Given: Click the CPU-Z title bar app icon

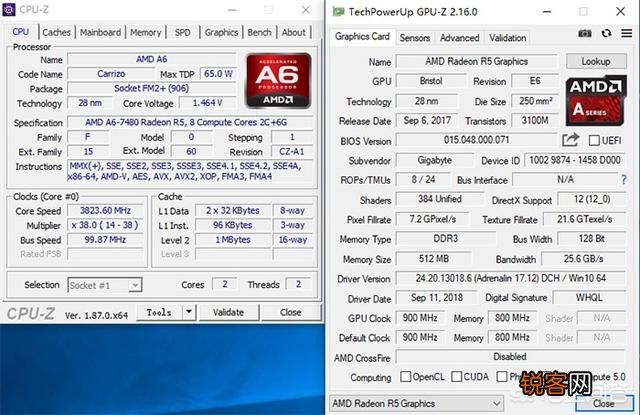Looking at the screenshot, I should coord(9,9).
